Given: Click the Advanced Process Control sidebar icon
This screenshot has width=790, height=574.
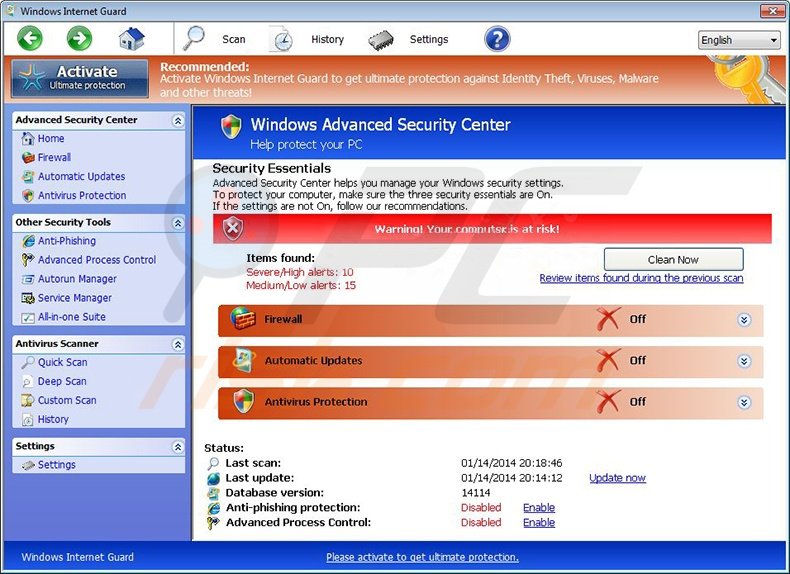Looking at the screenshot, I should coord(28,260).
